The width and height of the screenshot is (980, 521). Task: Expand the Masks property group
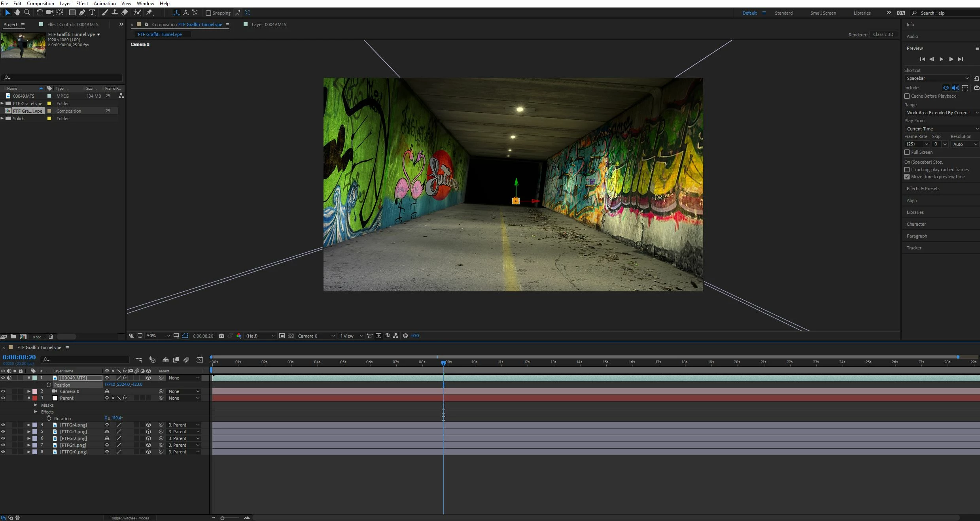click(36, 405)
